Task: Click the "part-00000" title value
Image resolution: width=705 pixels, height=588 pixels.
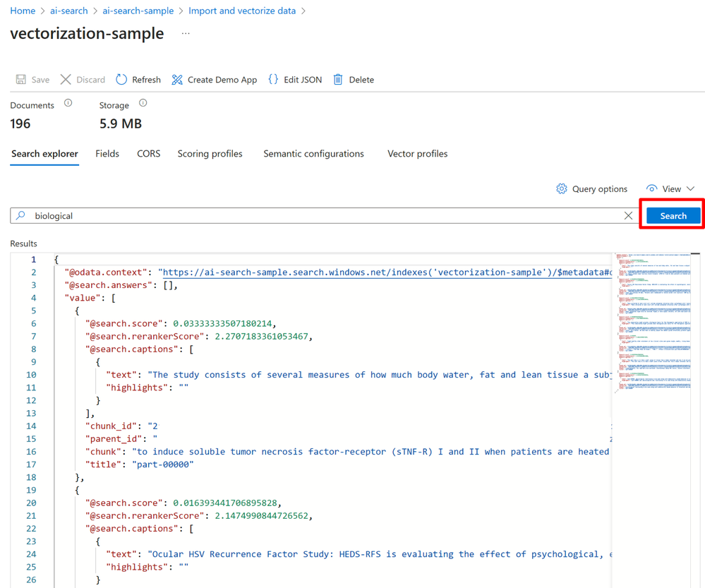Action: [x=163, y=464]
